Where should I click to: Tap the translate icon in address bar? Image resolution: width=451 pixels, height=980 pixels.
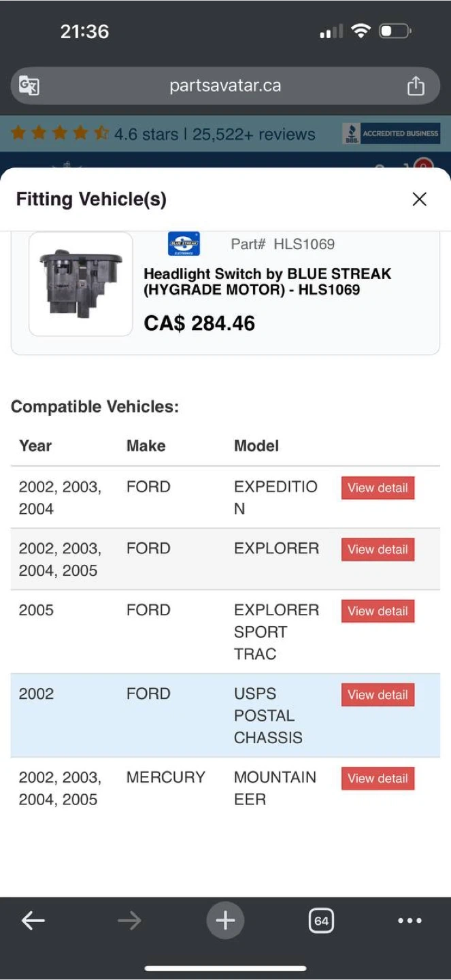pyautogui.click(x=29, y=86)
